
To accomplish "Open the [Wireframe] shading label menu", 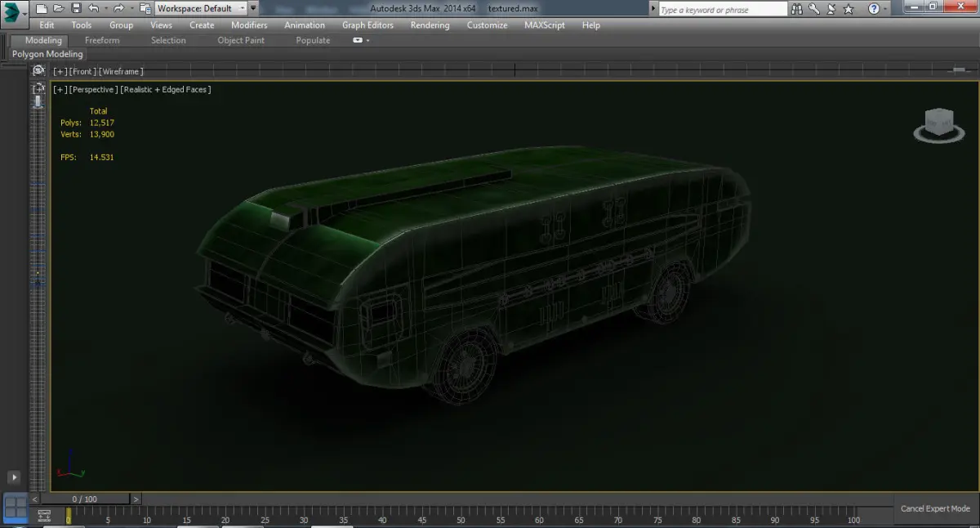I will pyautogui.click(x=122, y=72).
